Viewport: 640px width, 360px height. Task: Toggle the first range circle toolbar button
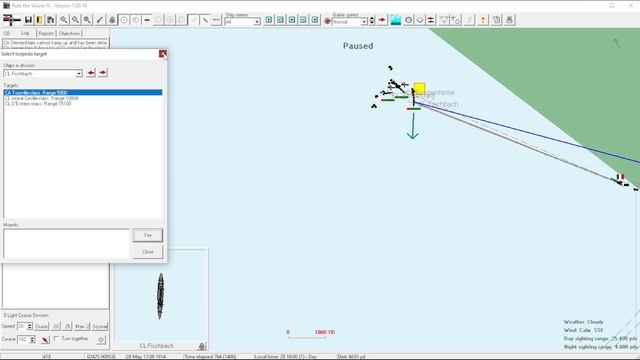[124, 20]
